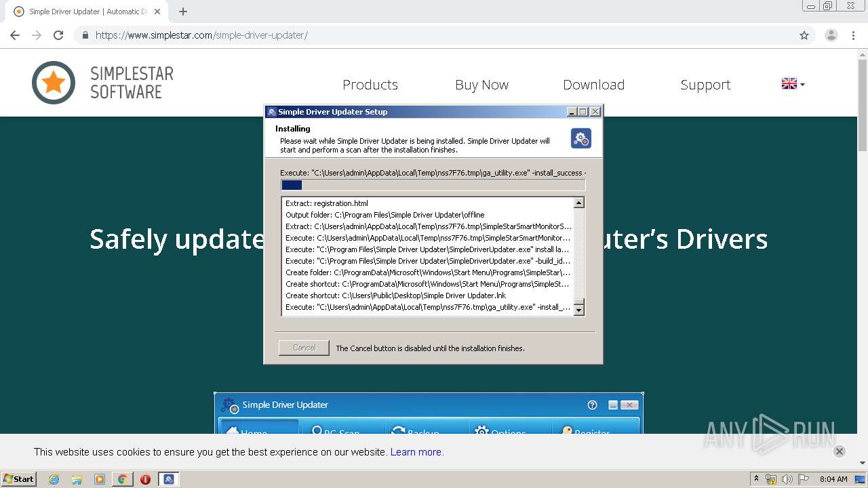Click the browser back arrow

point(15,35)
